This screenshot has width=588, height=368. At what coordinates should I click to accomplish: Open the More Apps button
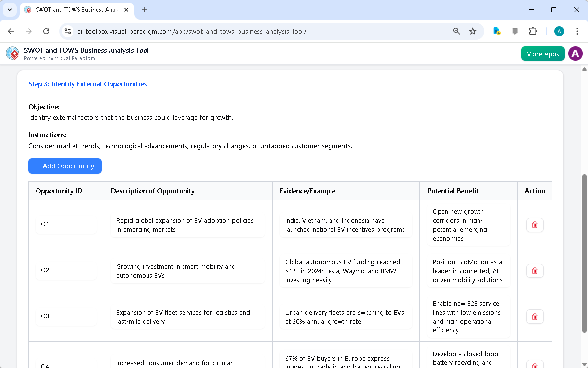tap(543, 53)
